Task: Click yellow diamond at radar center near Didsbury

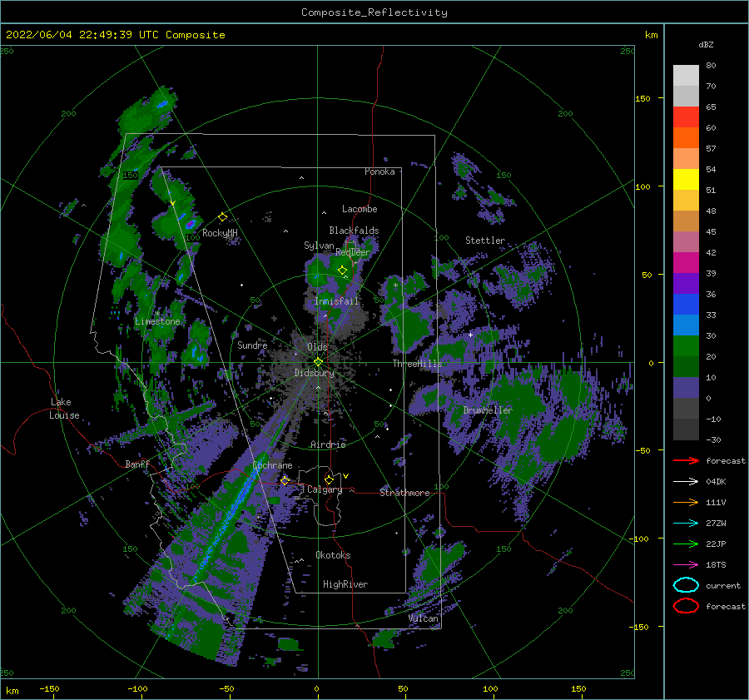Action: 318,362
